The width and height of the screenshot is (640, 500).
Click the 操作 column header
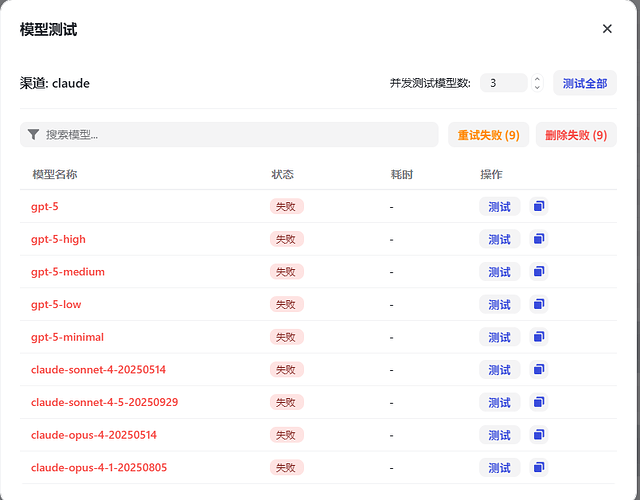point(491,174)
